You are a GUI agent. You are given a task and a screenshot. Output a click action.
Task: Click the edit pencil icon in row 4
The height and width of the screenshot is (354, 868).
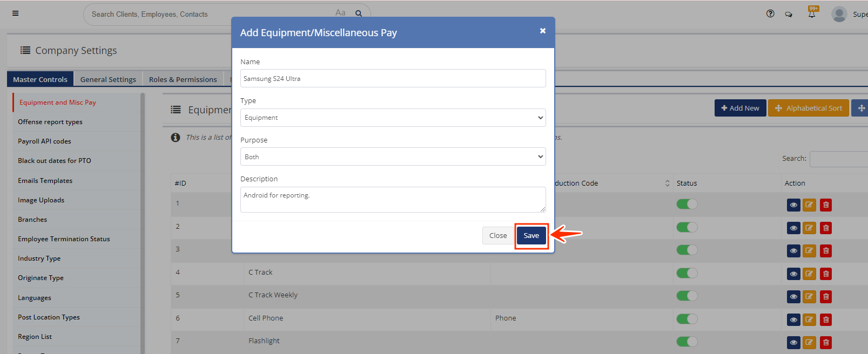[x=809, y=274]
